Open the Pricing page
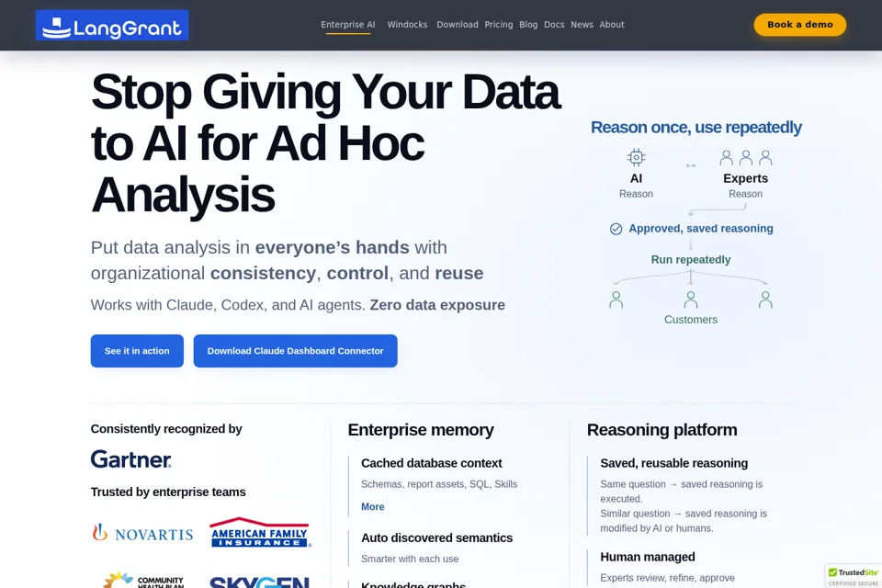 pos(499,25)
